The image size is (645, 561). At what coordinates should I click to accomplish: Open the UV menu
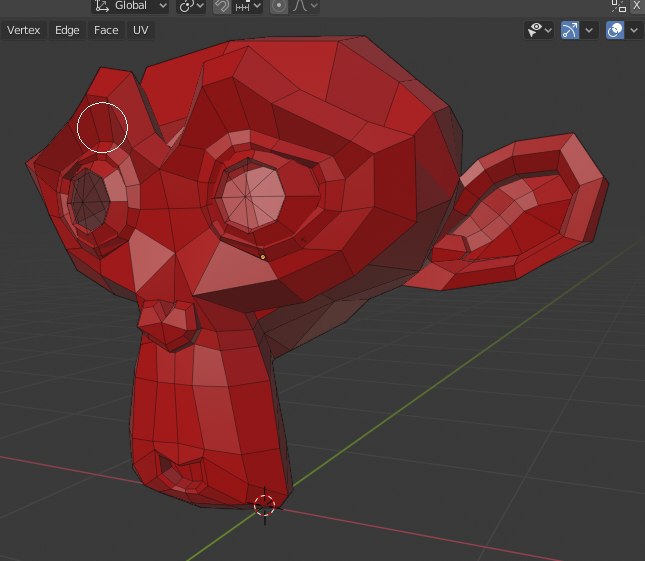141,30
